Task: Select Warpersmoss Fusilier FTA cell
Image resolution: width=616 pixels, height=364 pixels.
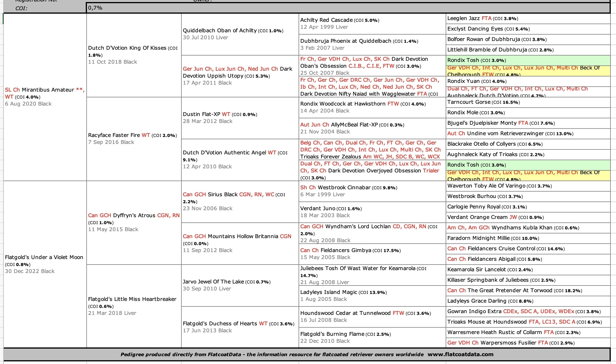Action: coord(528,343)
